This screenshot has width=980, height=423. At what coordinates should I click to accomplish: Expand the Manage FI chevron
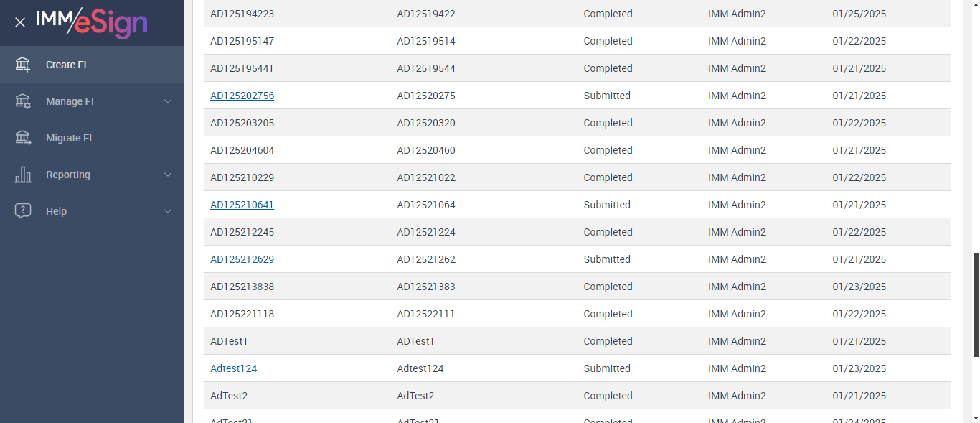point(168,101)
